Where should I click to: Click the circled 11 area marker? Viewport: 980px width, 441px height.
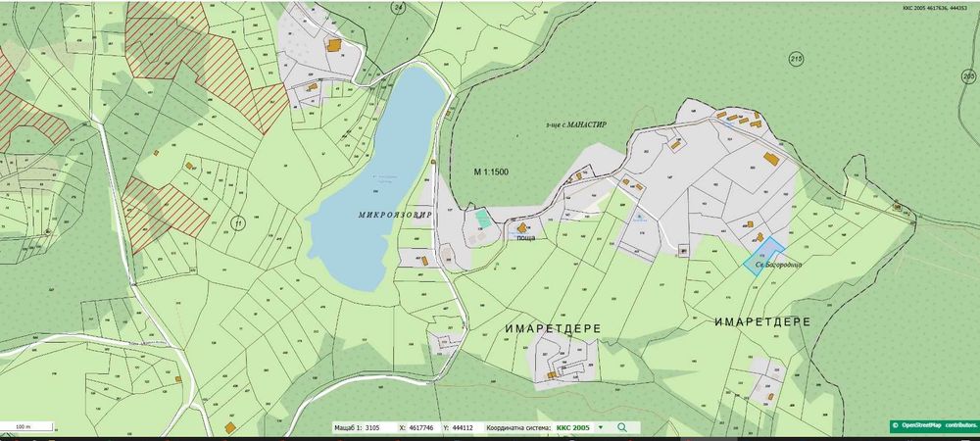point(237,222)
